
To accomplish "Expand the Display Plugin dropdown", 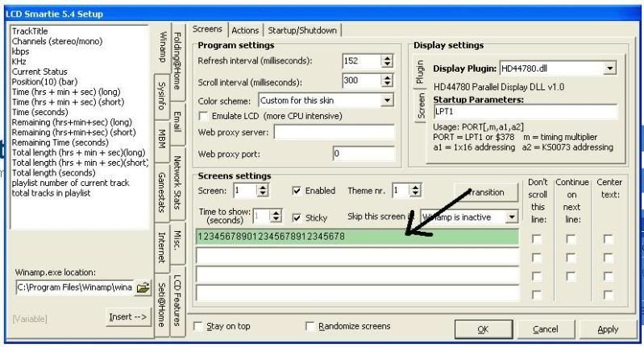I will click(x=610, y=69).
